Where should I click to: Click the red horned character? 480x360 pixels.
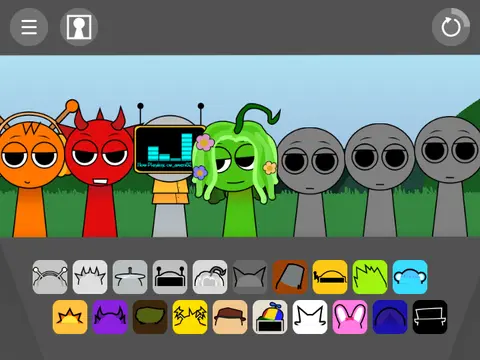click(x=100, y=173)
